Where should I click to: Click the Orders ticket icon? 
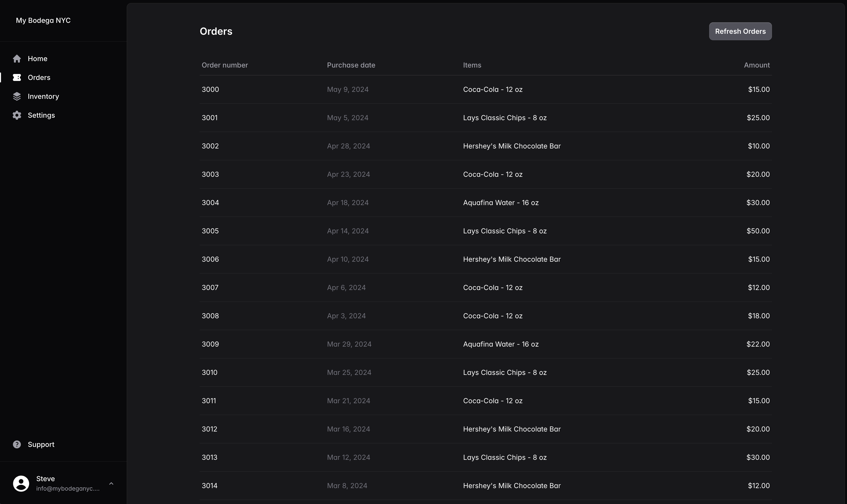(x=17, y=77)
